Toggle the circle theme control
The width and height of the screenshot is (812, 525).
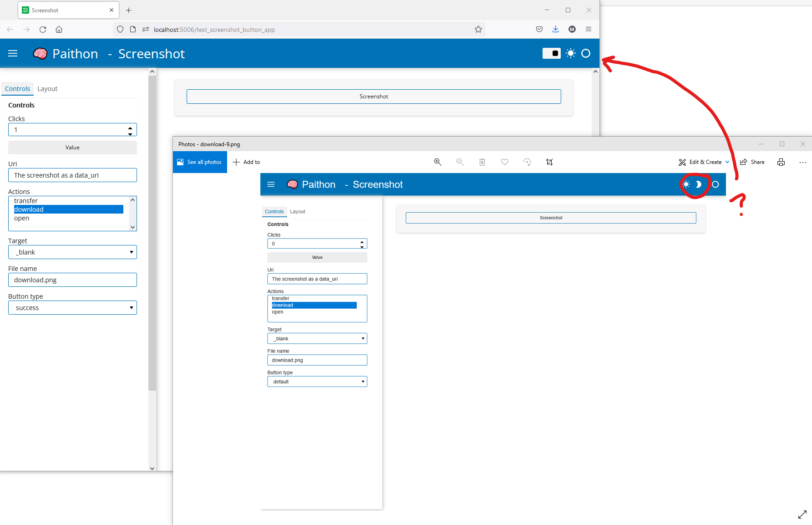click(586, 53)
